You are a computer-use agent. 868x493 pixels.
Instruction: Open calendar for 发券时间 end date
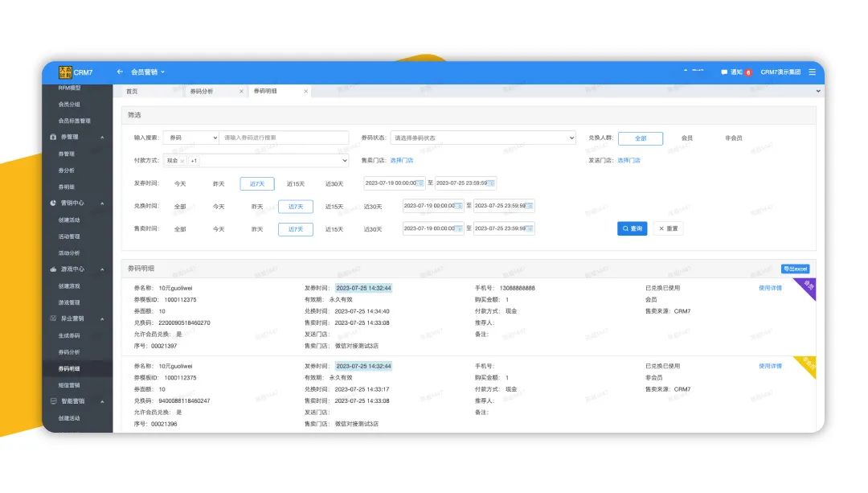tap(491, 183)
